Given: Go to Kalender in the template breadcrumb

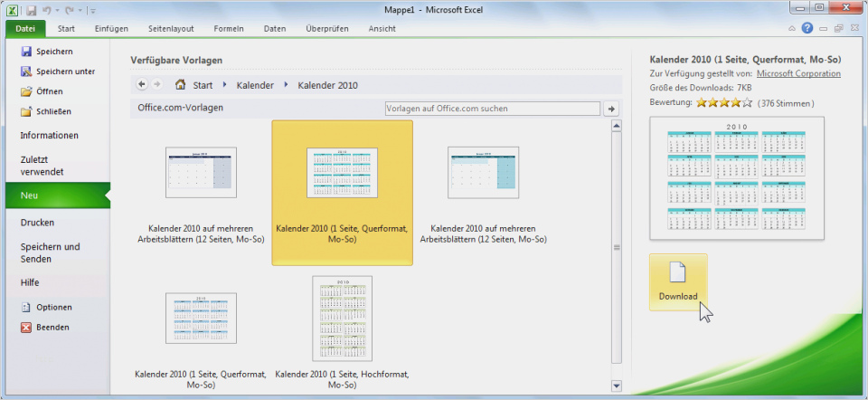Looking at the screenshot, I should (255, 85).
